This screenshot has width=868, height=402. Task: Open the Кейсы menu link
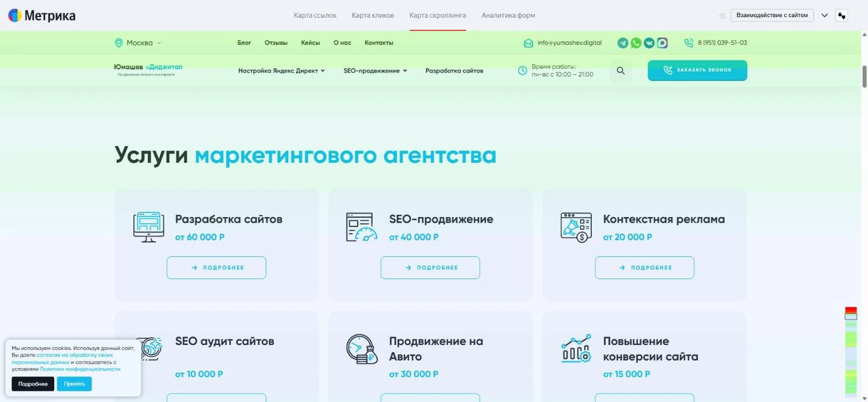click(311, 43)
